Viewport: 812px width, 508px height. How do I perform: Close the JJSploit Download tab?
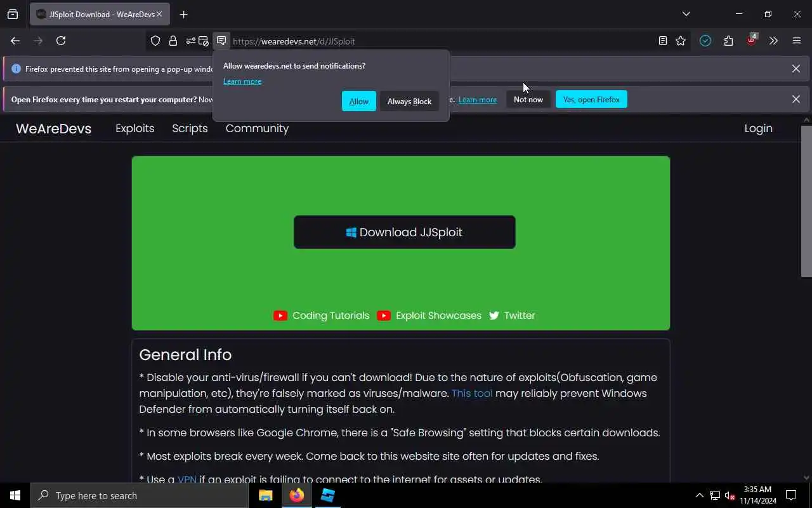pyautogui.click(x=159, y=14)
